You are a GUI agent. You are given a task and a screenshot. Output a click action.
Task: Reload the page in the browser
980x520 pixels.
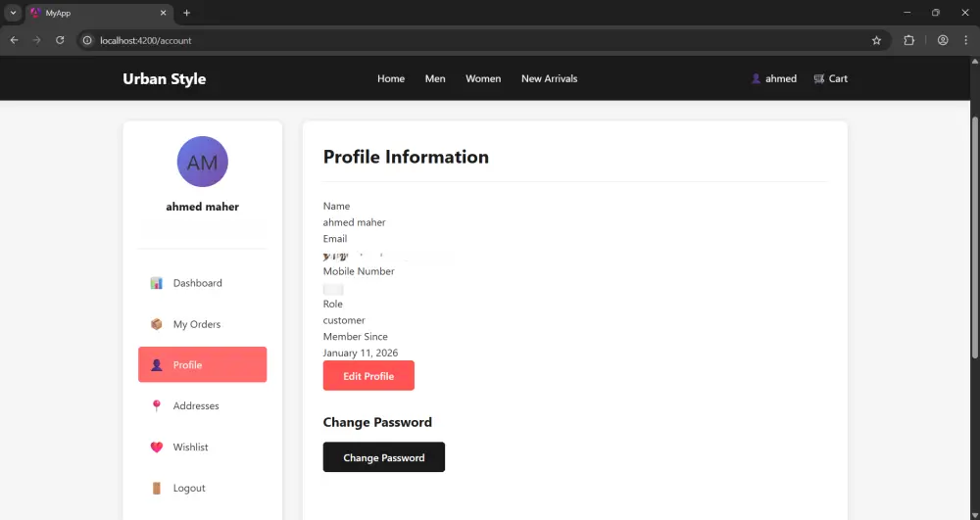pos(60,40)
